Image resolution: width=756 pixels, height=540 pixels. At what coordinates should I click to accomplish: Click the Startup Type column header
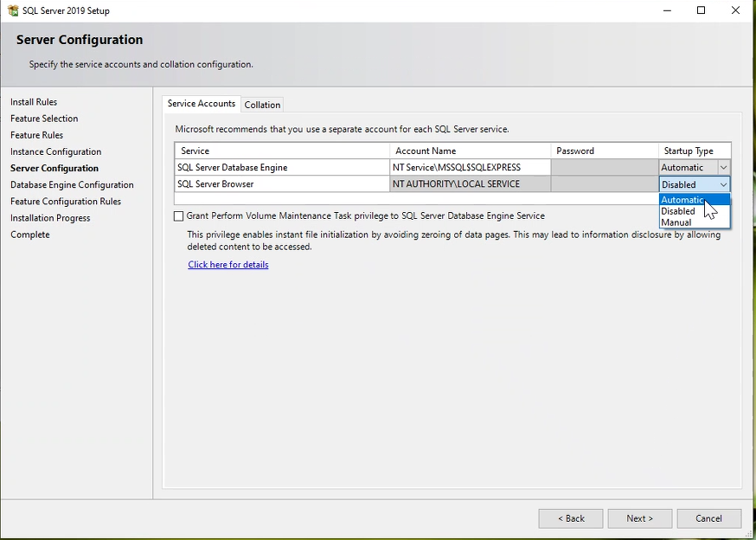coord(695,151)
